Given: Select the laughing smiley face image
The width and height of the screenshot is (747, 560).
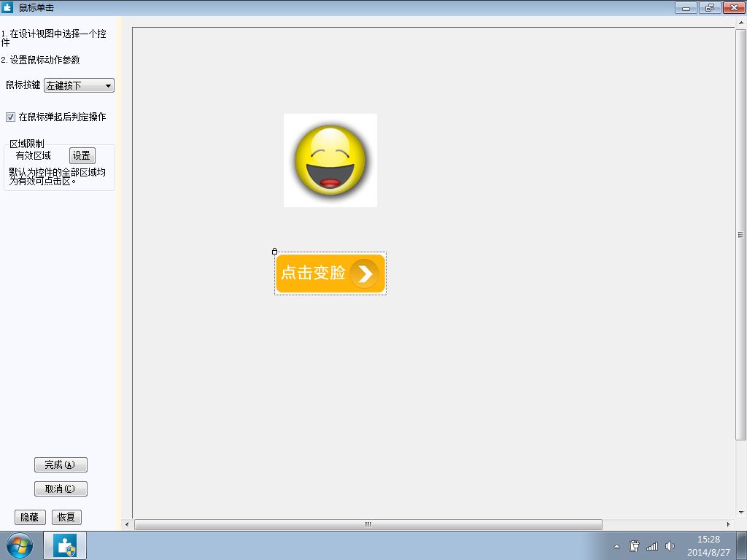Looking at the screenshot, I should coord(330,160).
